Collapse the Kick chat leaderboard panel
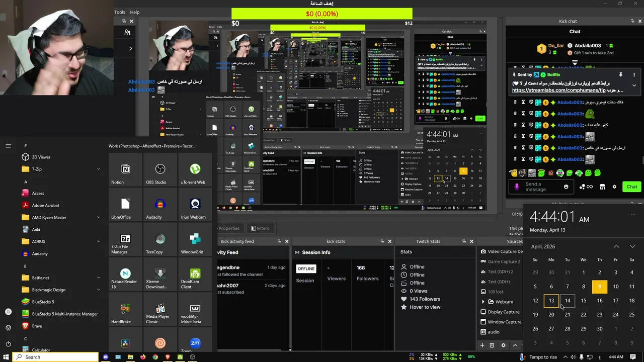 (575, 63)
